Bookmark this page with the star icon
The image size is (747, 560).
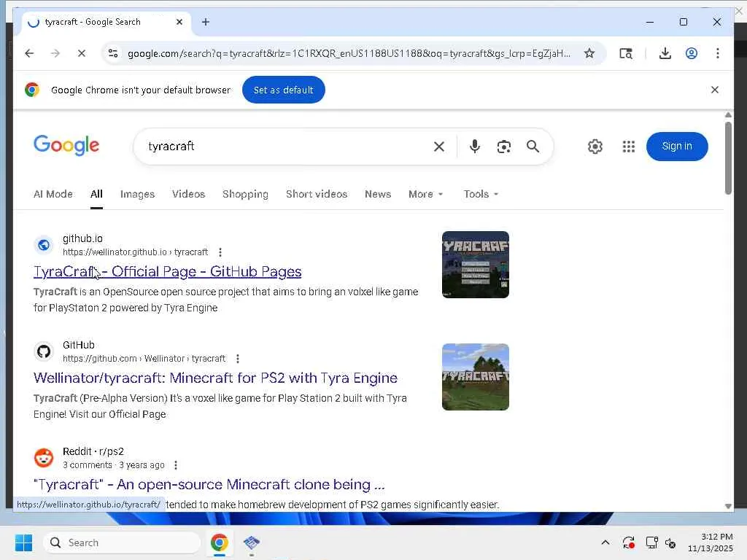tap(589, 53)
